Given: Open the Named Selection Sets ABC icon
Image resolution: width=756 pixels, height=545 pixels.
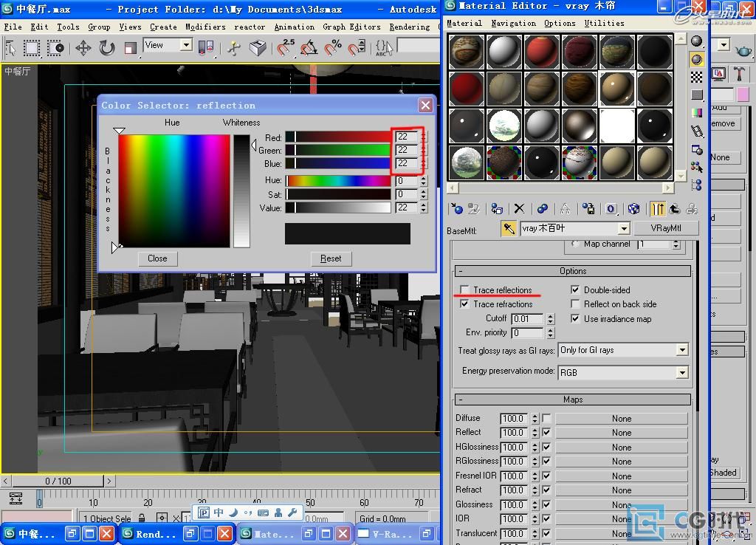Looking at the screenshot, I should (384, 47).
